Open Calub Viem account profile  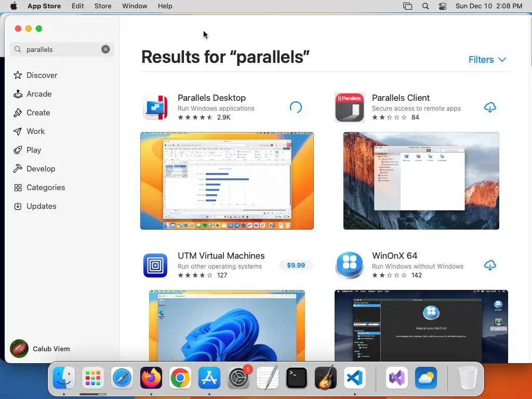tap(40, 349)
